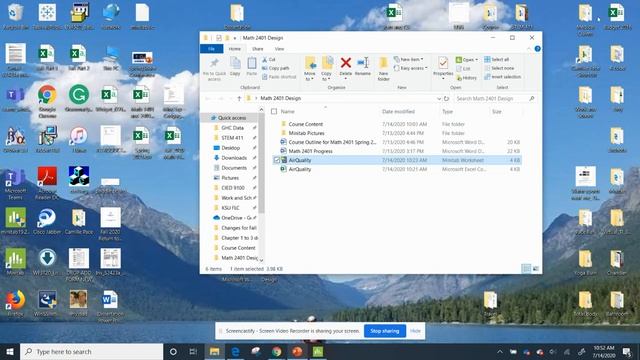Select the AirQuality Microsoft Excel file
The height and width of the screenshot is (360, 640).
pos(300,169)
